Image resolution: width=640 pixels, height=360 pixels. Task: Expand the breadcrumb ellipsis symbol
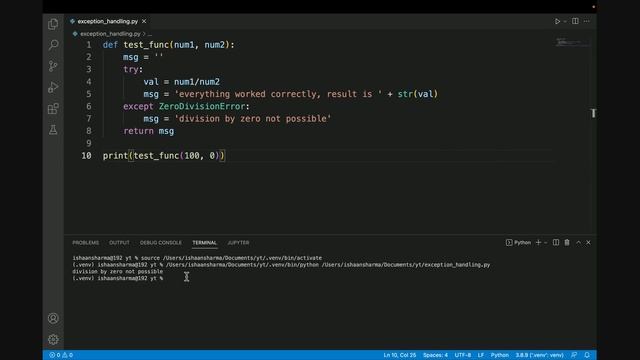coord(150,34)
